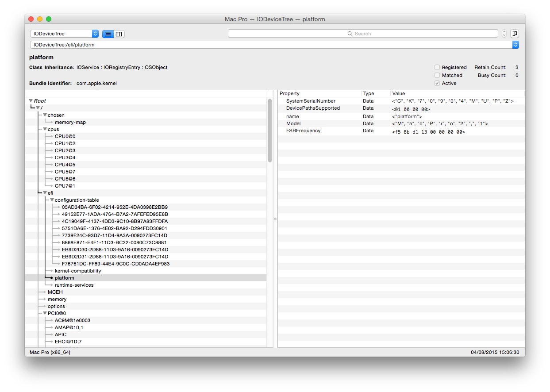Select the SystemSerialNumber property row
This screenshot has width=550, height=392.
[401, 101]
